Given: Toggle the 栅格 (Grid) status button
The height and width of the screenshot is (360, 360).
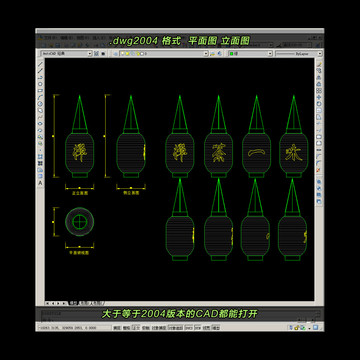Looking at the screenshot, I should [x=127, y=328].
